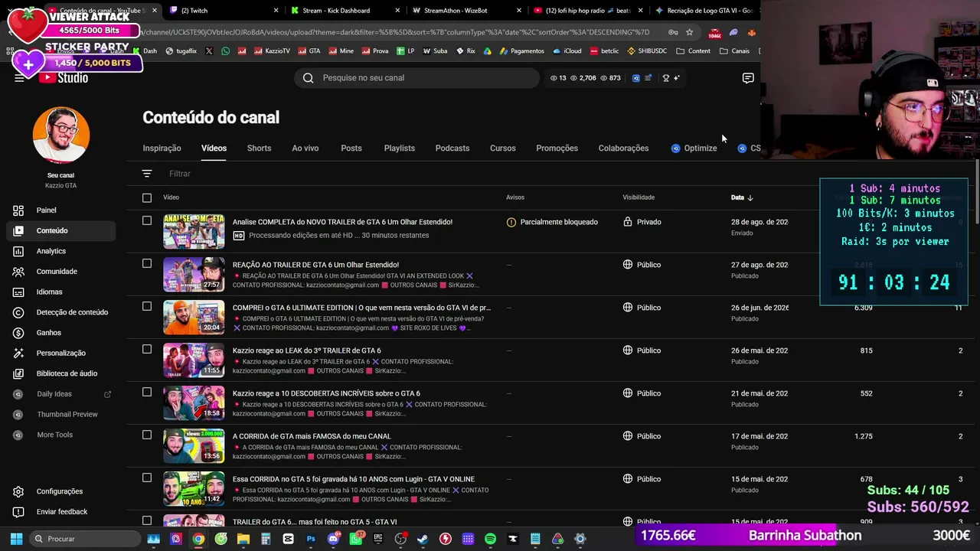Check the '10 DESCOBERTAS INCRÍVEIS' video row
This screenshot has width=980, height=551.
[147, 393]
